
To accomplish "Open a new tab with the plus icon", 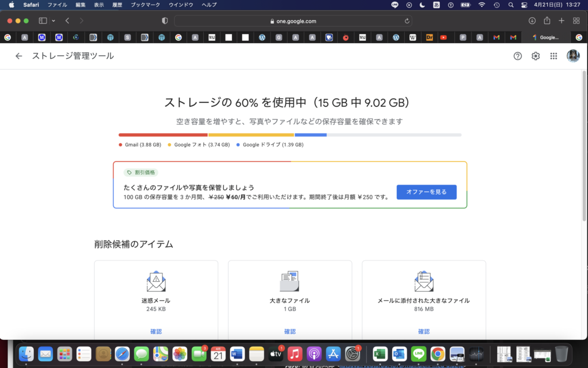I will tap(561, 20).
